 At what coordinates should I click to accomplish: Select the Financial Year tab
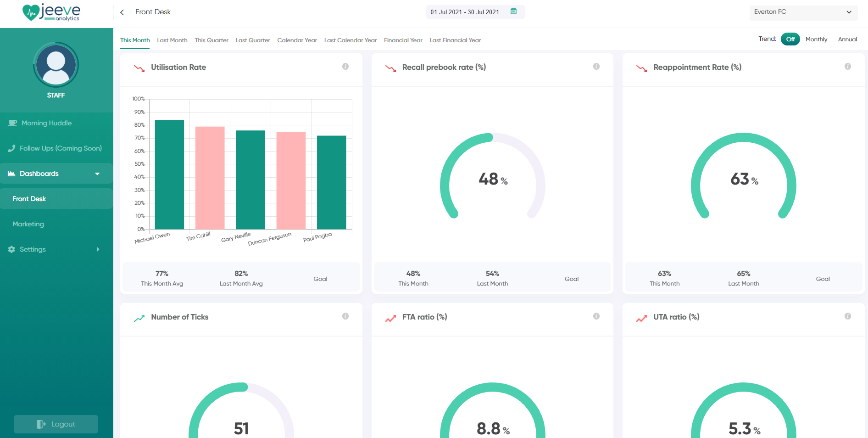(403, 40)
